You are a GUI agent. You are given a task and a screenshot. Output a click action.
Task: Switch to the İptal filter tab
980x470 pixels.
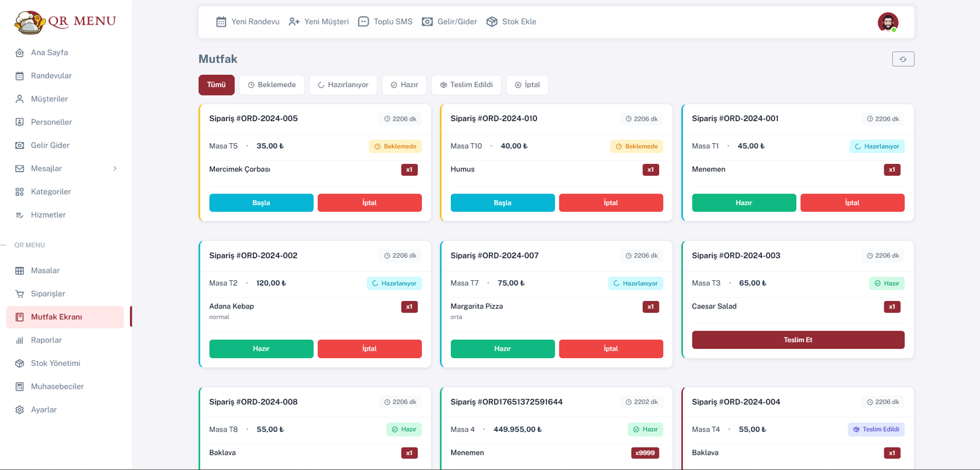coord(527,85)
